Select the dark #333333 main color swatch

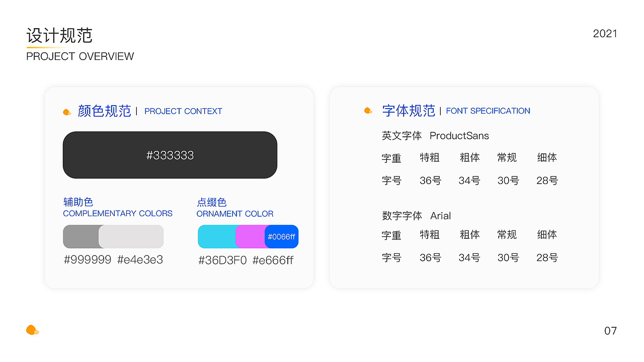click(x=170, y=155)
